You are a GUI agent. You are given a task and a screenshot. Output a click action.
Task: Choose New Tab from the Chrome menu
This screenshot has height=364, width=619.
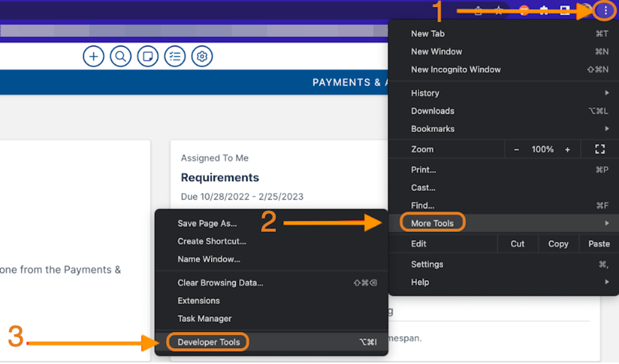(x=428, y=34)
